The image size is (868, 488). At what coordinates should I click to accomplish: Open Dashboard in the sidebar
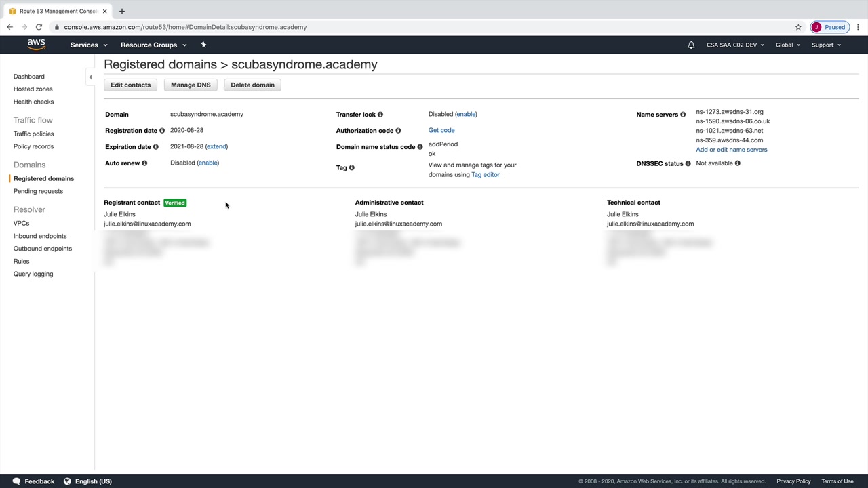(29, 77)
